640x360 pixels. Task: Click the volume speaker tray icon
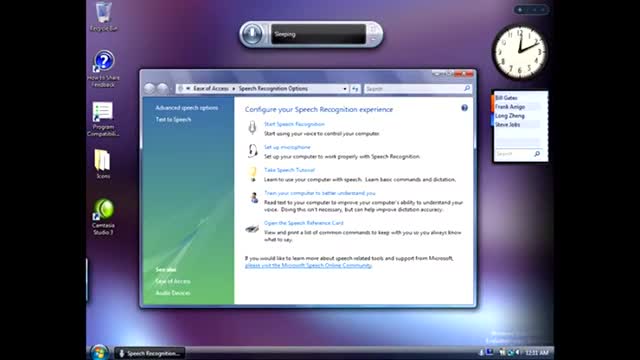[518, 352]
